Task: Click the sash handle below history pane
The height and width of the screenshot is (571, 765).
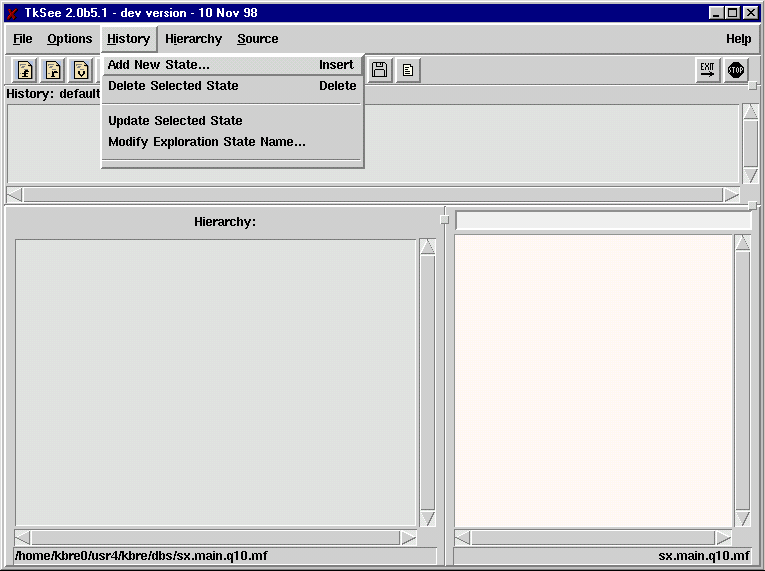Action: [x=753, y=205]
